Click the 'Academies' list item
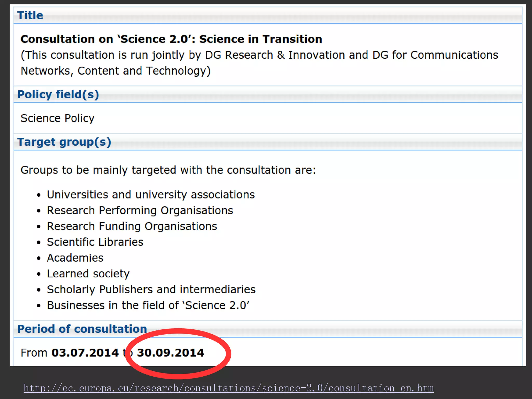Screen dimensions: 532x399 pyautogui.click(x=75, y=258)
